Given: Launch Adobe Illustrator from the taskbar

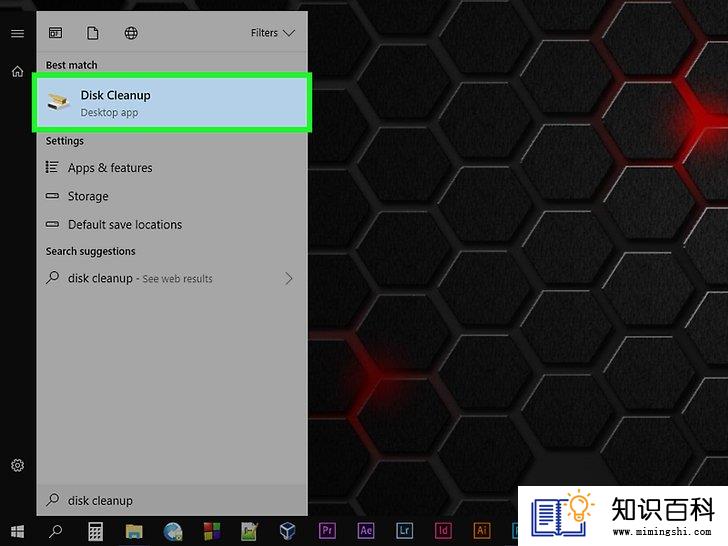Looking at the screenshot, I should point(482,530).
